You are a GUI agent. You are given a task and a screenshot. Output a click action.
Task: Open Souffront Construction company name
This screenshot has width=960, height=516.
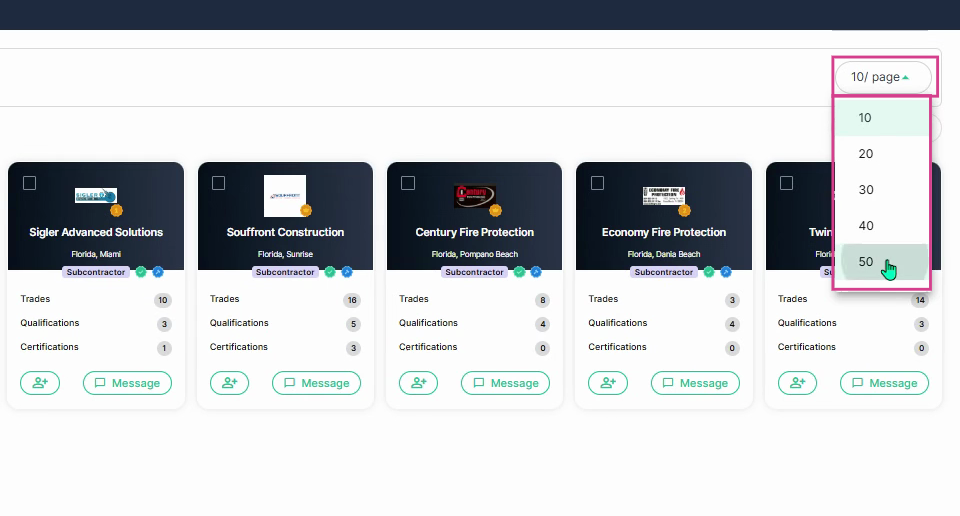click(x=285, y=232)
